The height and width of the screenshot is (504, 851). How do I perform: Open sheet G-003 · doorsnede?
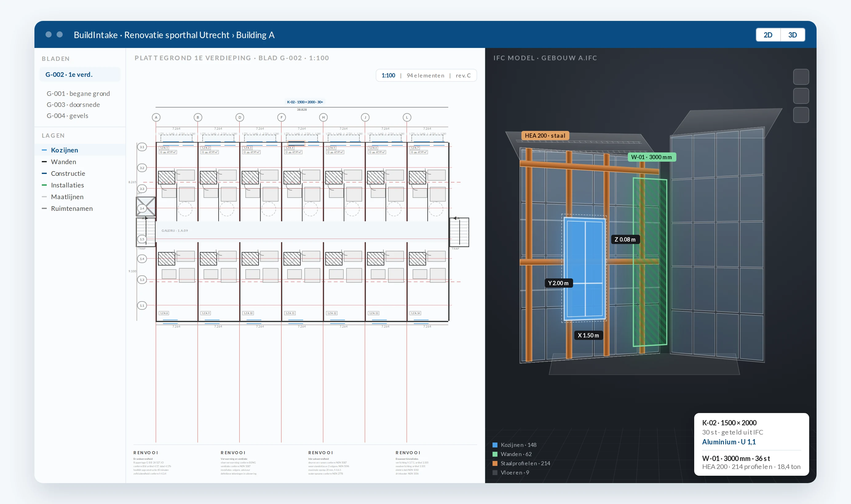[73, 104]
